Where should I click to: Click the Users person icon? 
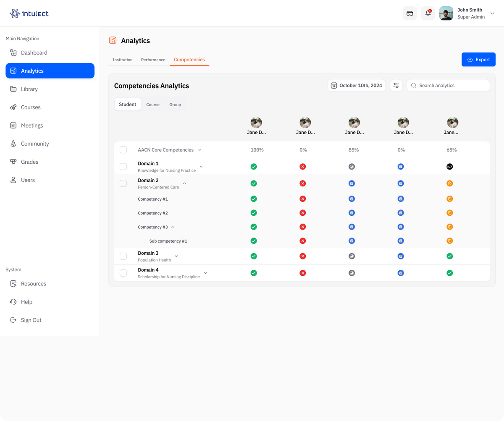[x=13, y=180]
